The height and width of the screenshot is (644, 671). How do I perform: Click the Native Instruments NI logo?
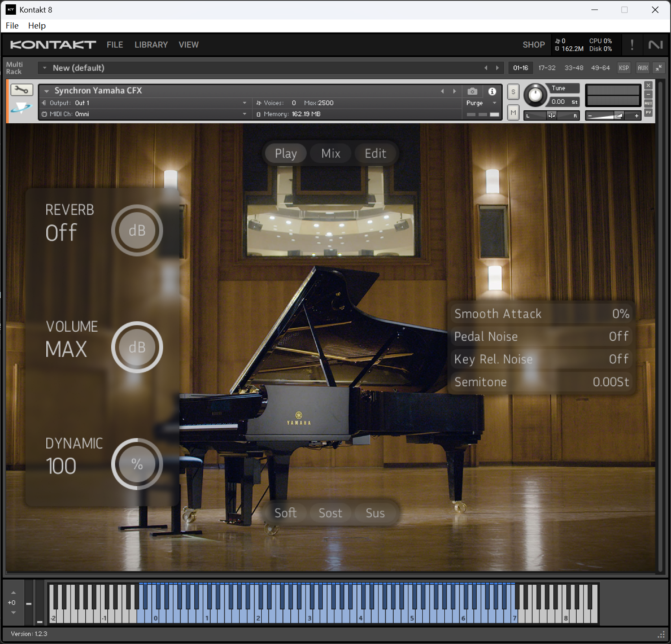coord(655,45)
